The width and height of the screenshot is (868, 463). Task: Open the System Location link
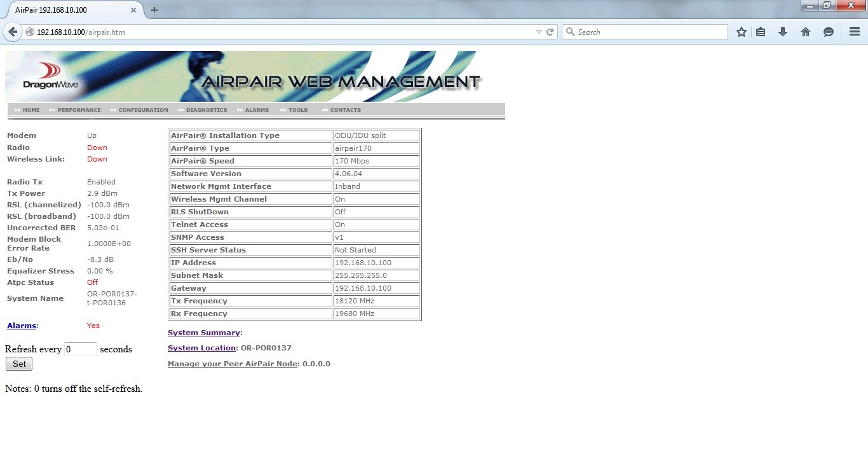point(202,348)
